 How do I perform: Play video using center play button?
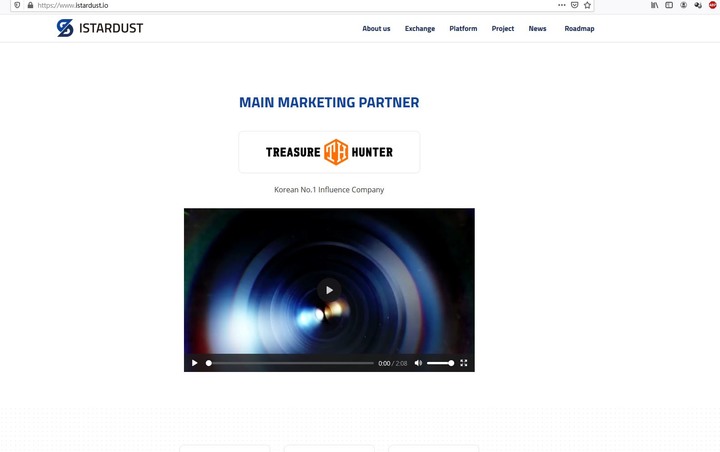pos(329,290)
